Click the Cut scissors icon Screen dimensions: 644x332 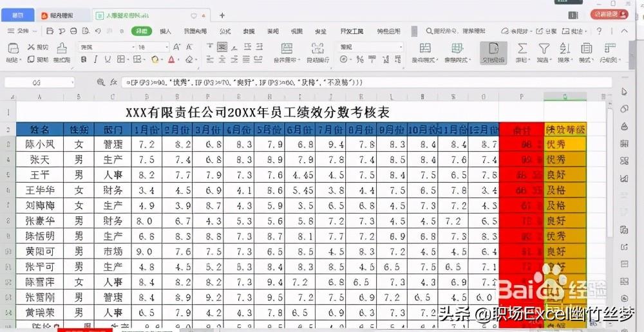pos(31,47)
